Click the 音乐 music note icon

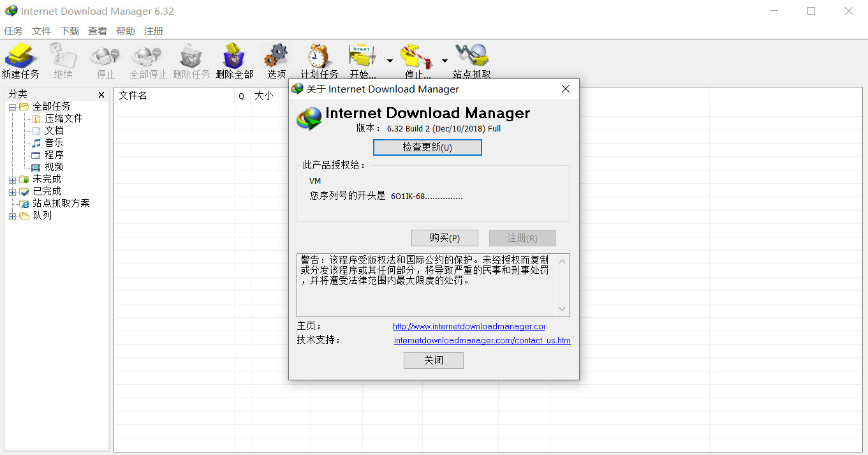(36, 143)
